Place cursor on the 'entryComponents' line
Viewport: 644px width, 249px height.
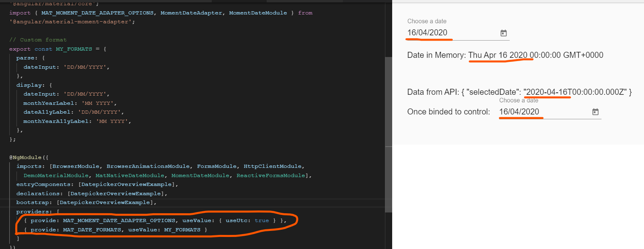pos(43,184)
